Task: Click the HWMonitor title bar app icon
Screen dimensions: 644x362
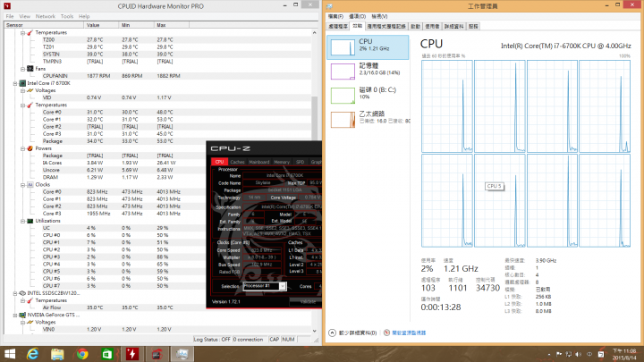Action: [7, 5]
